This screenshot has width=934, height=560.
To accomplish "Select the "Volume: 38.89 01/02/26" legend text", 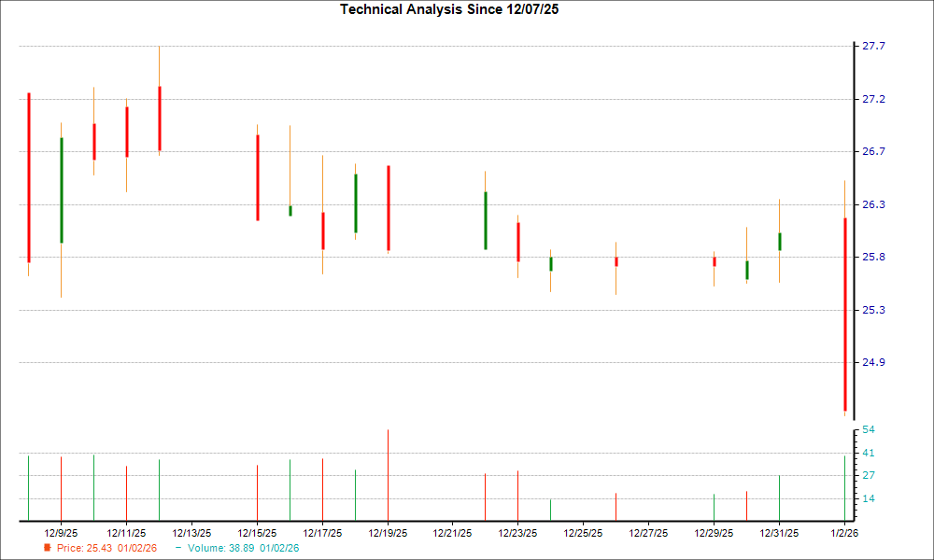I will (x=243, y=548).
